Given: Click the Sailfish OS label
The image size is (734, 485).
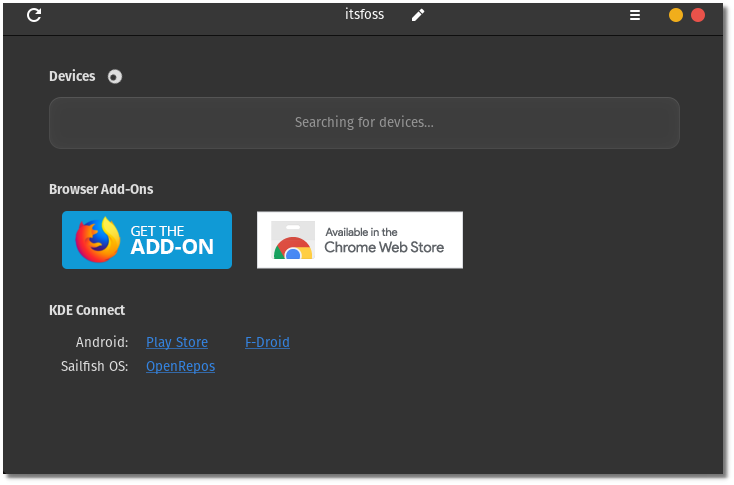Looking at the screenshot, I should (x=95, y=366).
